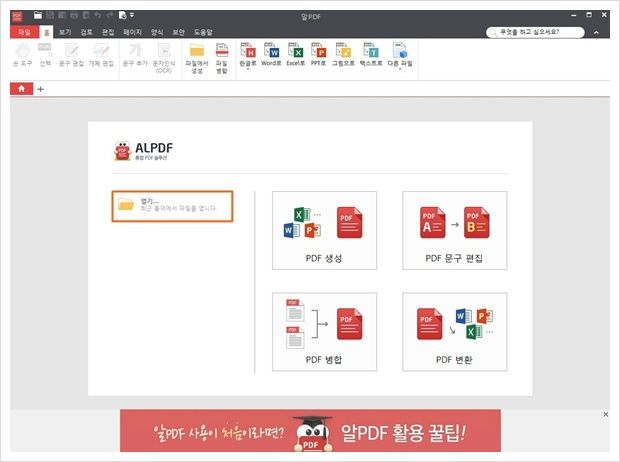
Task: Select the Home document tab
Action: tap(22, 89)
